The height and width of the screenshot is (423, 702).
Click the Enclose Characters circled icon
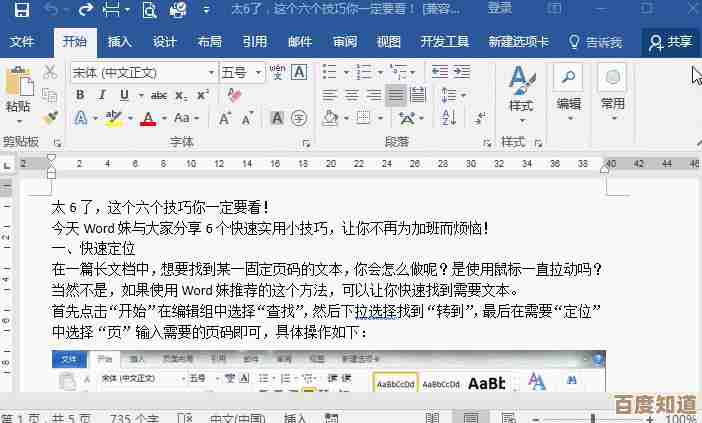click(x=299, y=118)
